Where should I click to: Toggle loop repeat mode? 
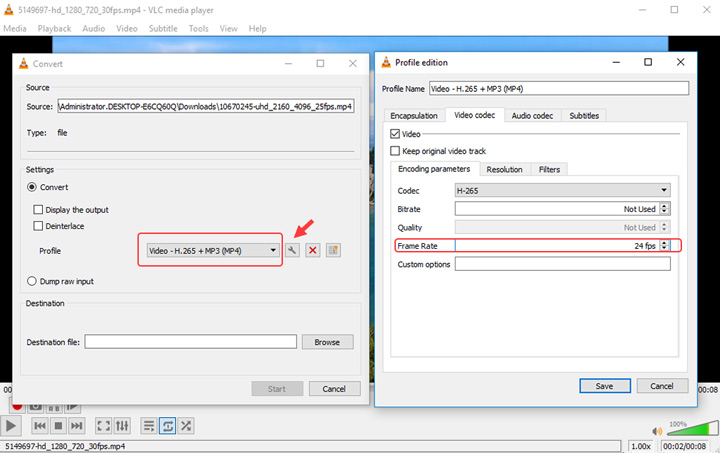(x=168, y=426)
